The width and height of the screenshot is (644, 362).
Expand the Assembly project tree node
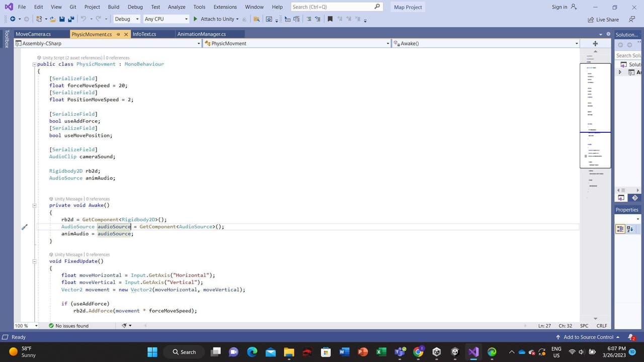[x=620, y=72]
